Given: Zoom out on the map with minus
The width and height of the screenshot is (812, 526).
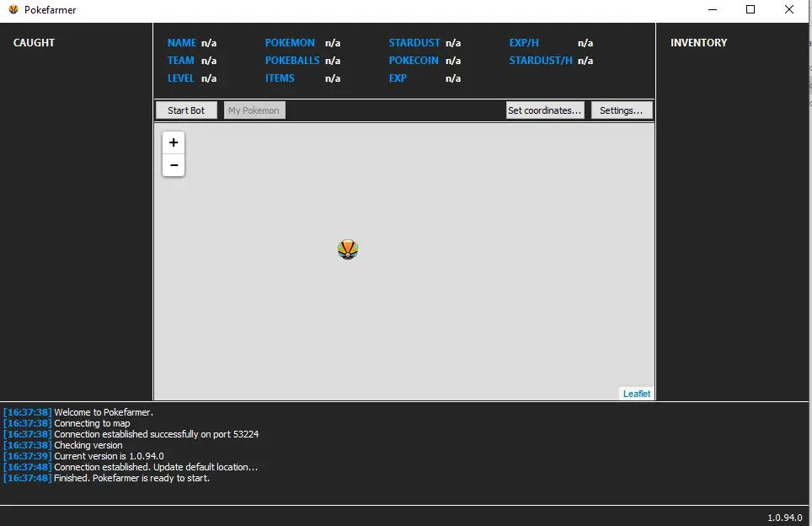Looking at the screenshot, I should 174,165.
